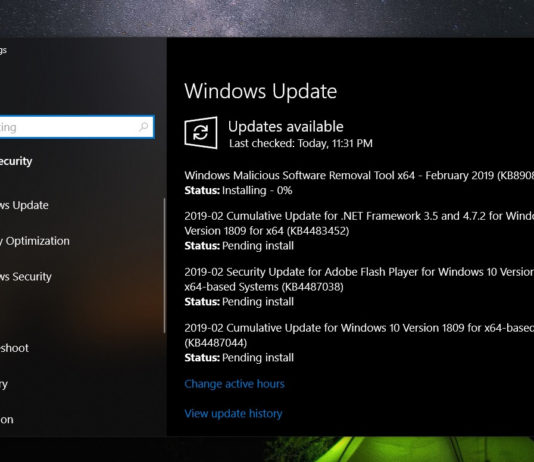Screen dimensions: 534x462
Task: Open Change active hours link
Action: 234,384
